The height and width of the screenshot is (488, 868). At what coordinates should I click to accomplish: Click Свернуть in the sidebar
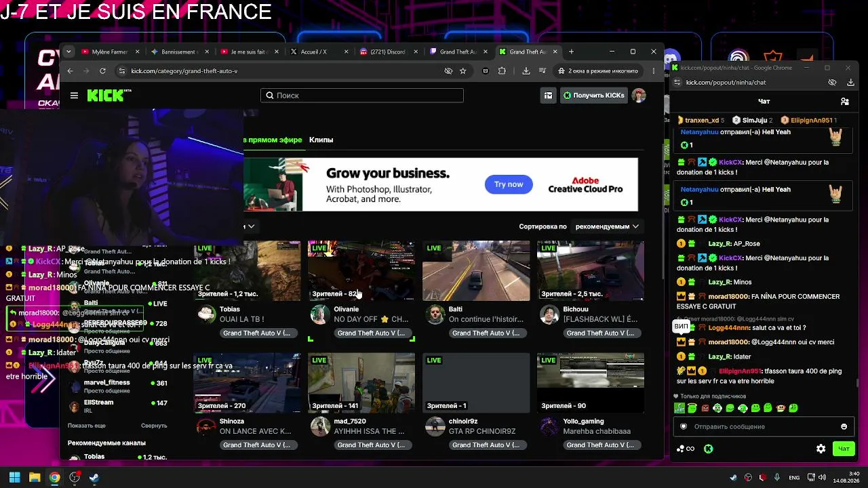click(154, 426)
